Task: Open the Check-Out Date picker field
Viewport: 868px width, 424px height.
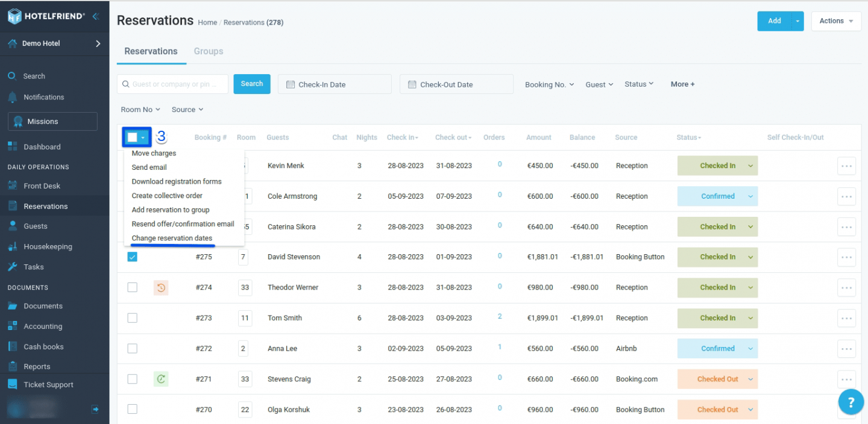Action: pos(456,84)
